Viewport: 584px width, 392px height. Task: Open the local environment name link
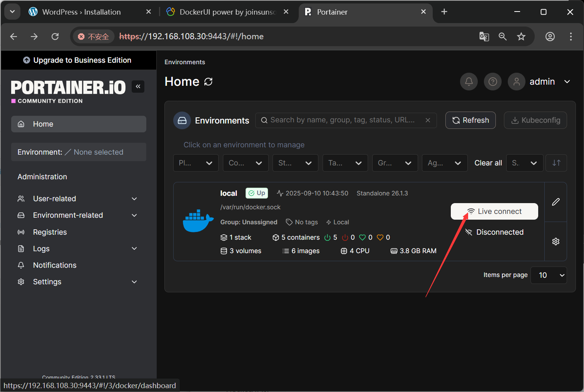click(x=229, y=193)
